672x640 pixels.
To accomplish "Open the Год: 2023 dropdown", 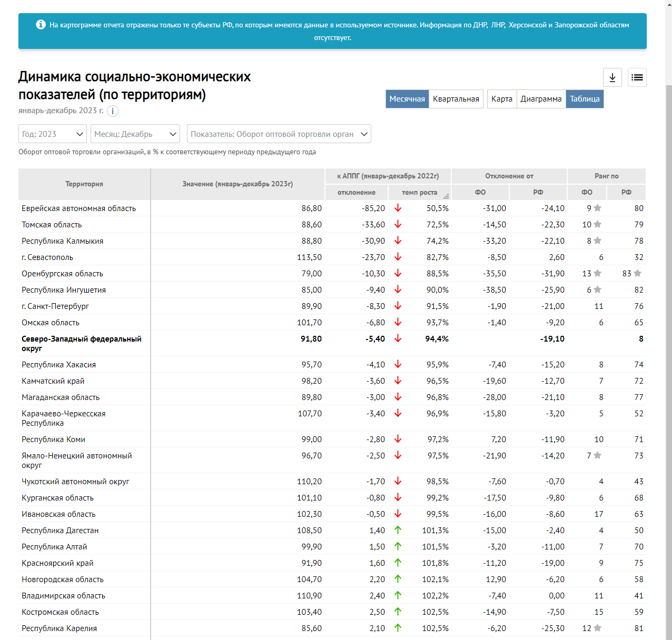I will [53, 134].
